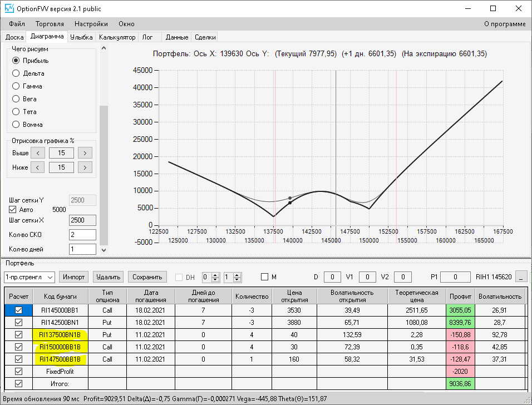This screenshot has width=532, height=405.
Task: Click the total profit cell 9036,86
Action: click(x=460, y=383)
